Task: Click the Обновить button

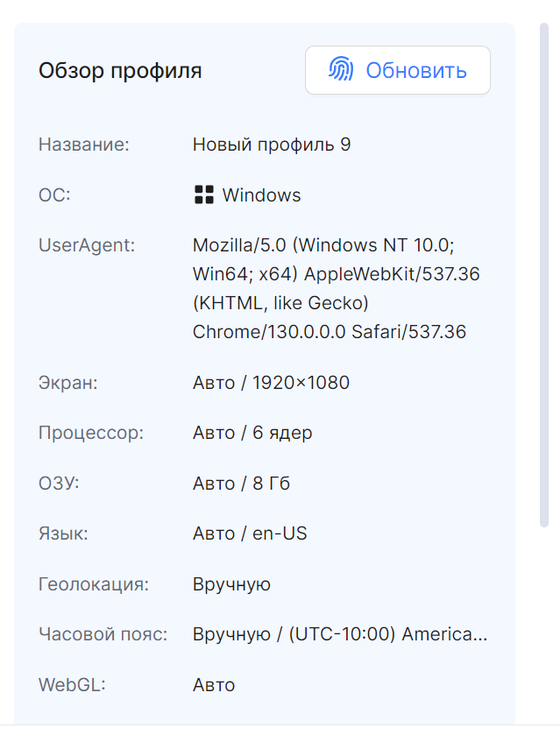Action: click(x=398, y=70)
